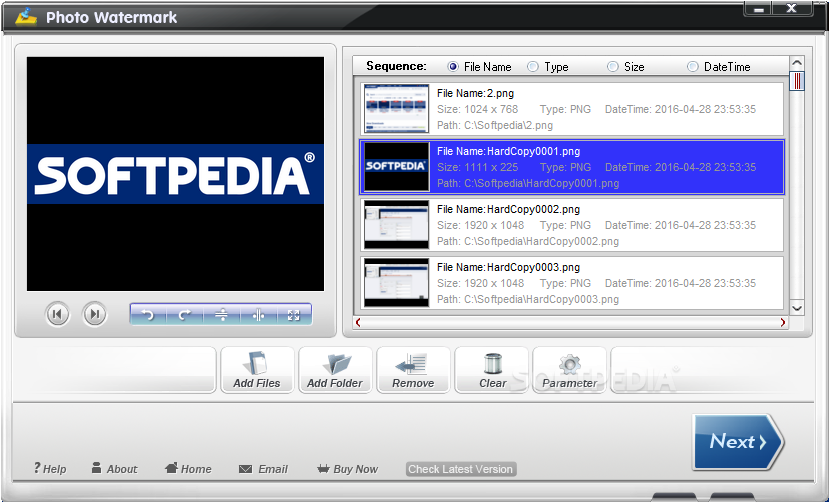
Task: Proceed with the Next button
Action: [x=738, y=442]
